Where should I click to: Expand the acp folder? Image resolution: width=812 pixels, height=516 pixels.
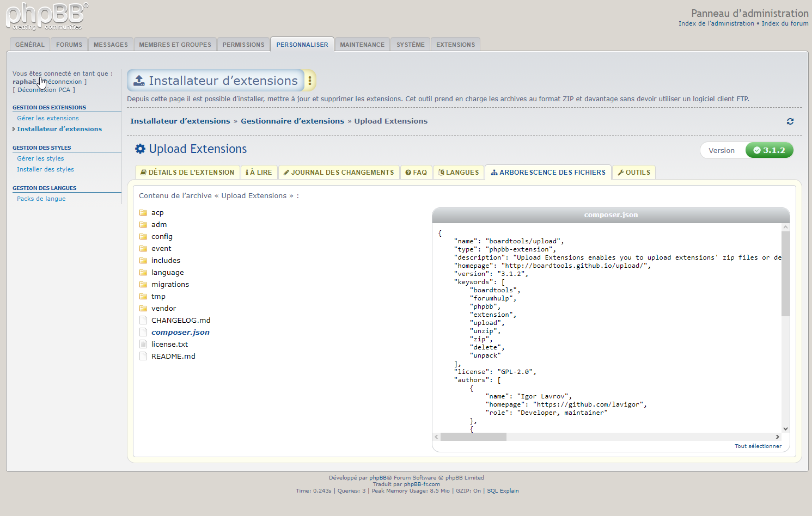[157, 213]
